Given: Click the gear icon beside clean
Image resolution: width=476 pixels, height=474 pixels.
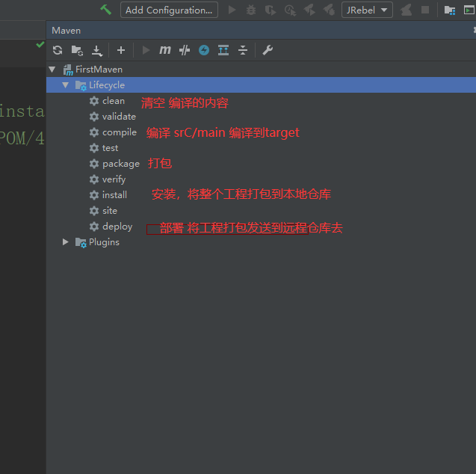Looking at the screenshot, I should [x=94, y=101].
